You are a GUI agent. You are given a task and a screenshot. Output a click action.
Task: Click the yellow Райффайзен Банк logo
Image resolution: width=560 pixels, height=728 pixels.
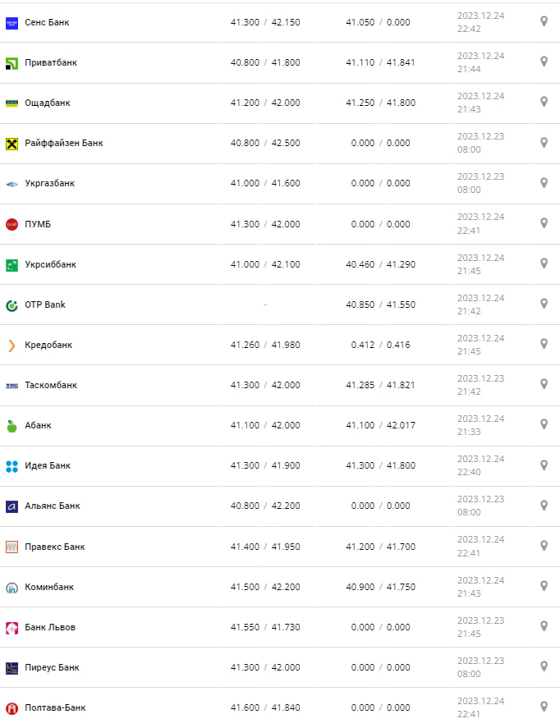point(11,144)
